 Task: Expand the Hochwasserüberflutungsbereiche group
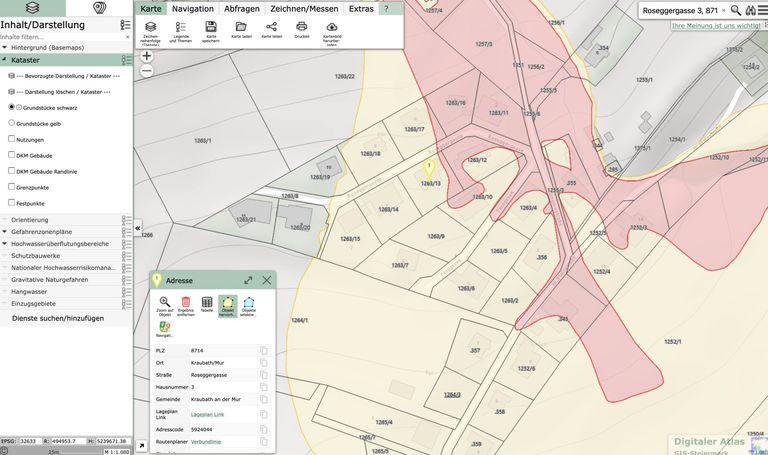[5, 243]
